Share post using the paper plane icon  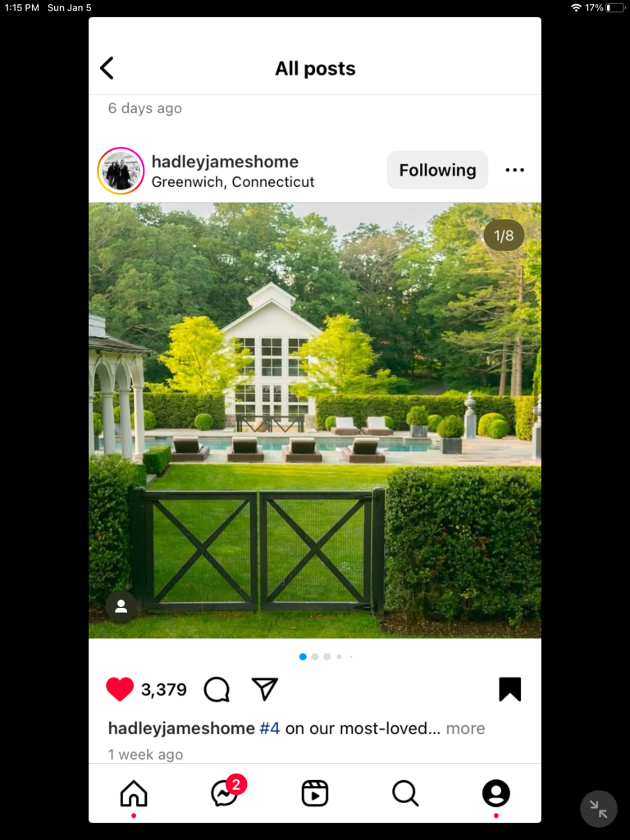coord(265,689)
